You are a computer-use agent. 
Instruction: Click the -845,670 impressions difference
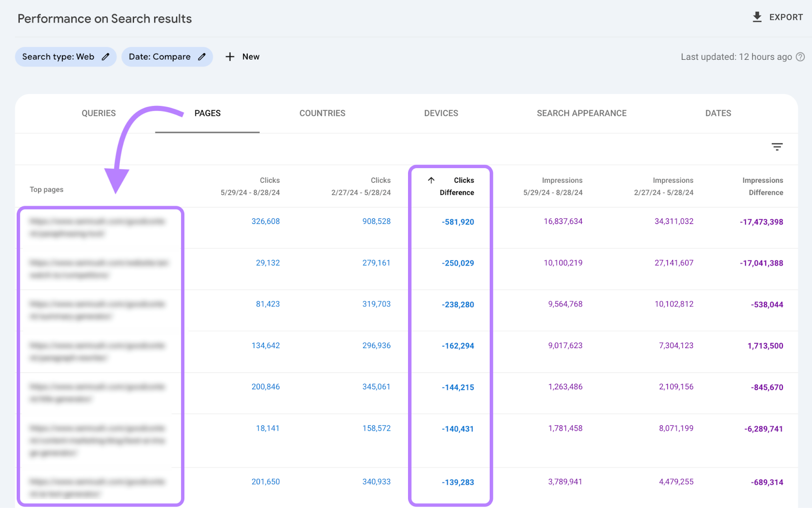tap(767, 387)
